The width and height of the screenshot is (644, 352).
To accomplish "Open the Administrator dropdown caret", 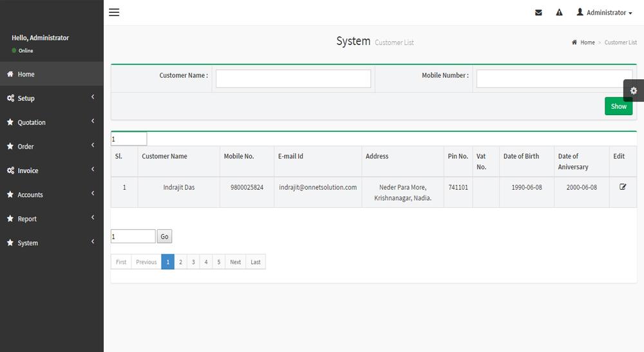I will pyautogui.click(x=630, y=14).
